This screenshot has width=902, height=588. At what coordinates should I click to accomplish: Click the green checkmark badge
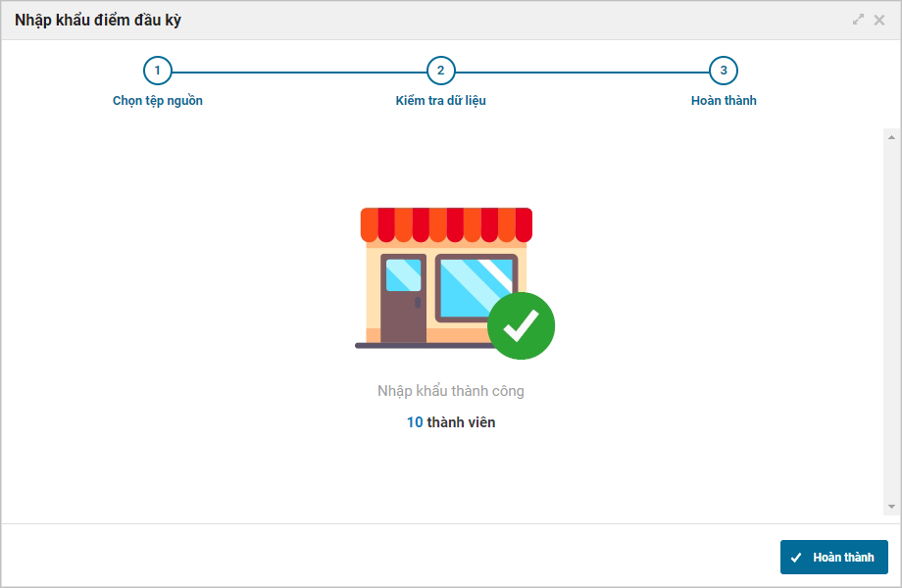pos(521,326)
